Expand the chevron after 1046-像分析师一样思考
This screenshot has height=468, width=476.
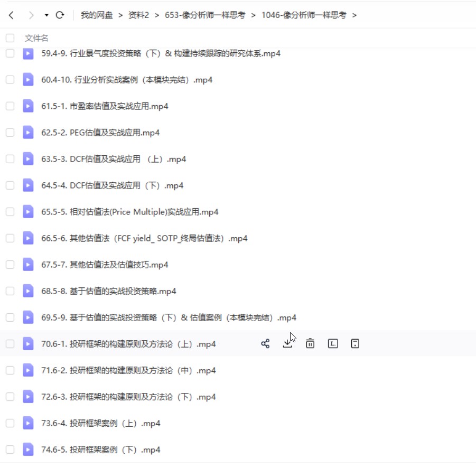(x=354, y=15)
